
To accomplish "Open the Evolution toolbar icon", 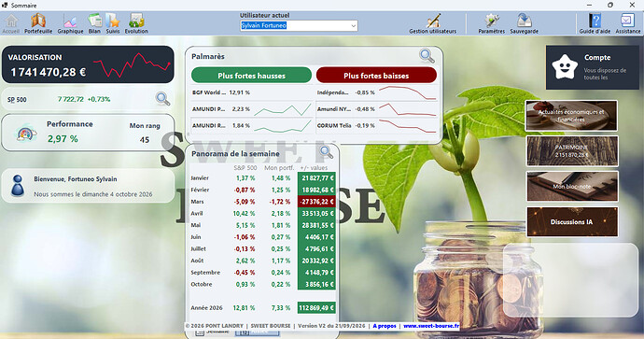I will [136, 24].
